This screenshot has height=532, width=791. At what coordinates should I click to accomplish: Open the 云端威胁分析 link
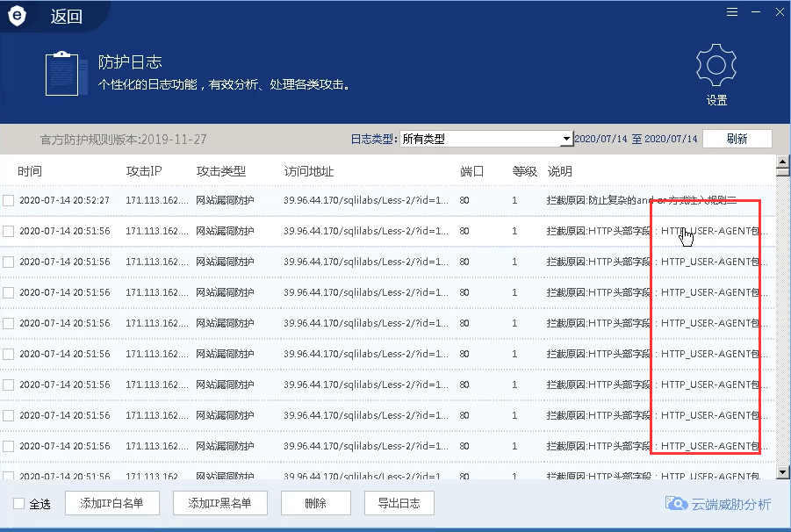click(x=731, y=504)
